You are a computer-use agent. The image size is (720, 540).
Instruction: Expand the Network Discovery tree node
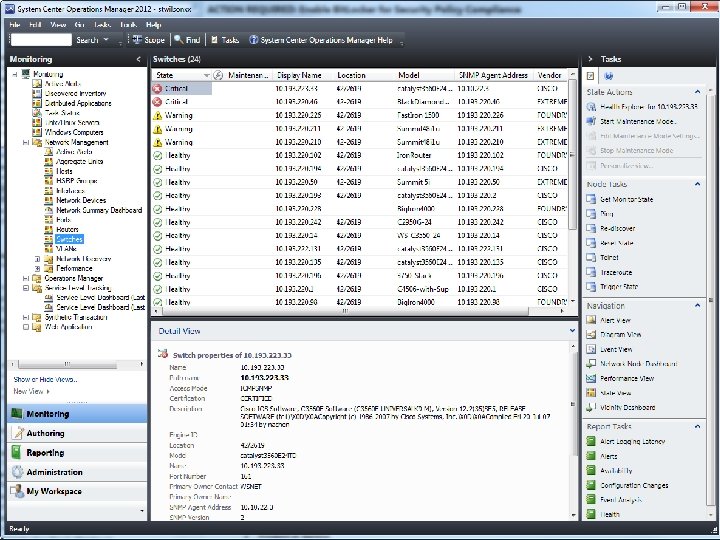pyautogui.click(x=38, y=259)
